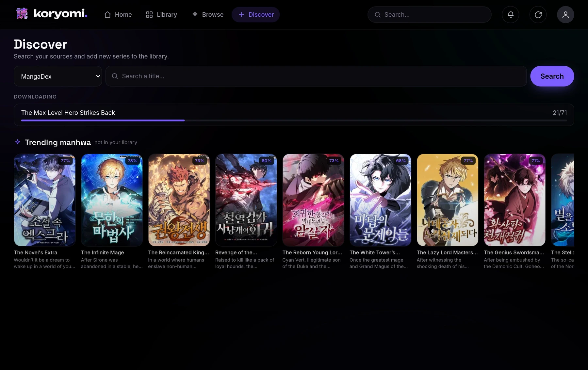This screenshot has height=370, width=588.
Task: Click the Trending manhwa heading
Action: click(x=58, y=142)
